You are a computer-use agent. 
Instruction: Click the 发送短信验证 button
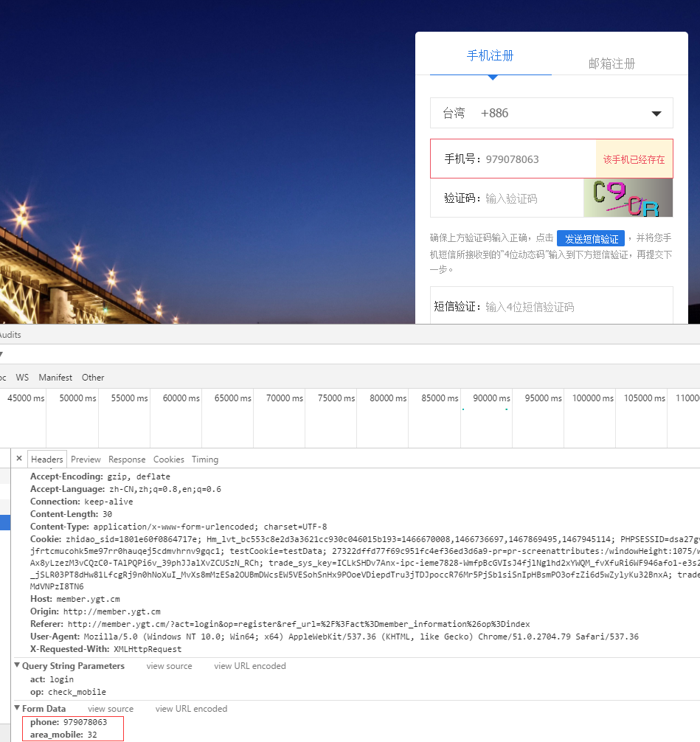[x=591, y=238]
